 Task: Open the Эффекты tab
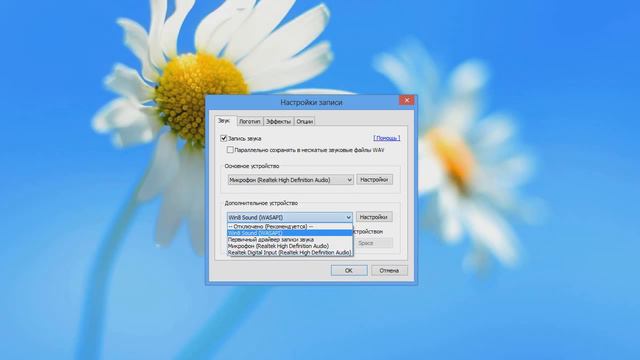click(x=278, y=122)
